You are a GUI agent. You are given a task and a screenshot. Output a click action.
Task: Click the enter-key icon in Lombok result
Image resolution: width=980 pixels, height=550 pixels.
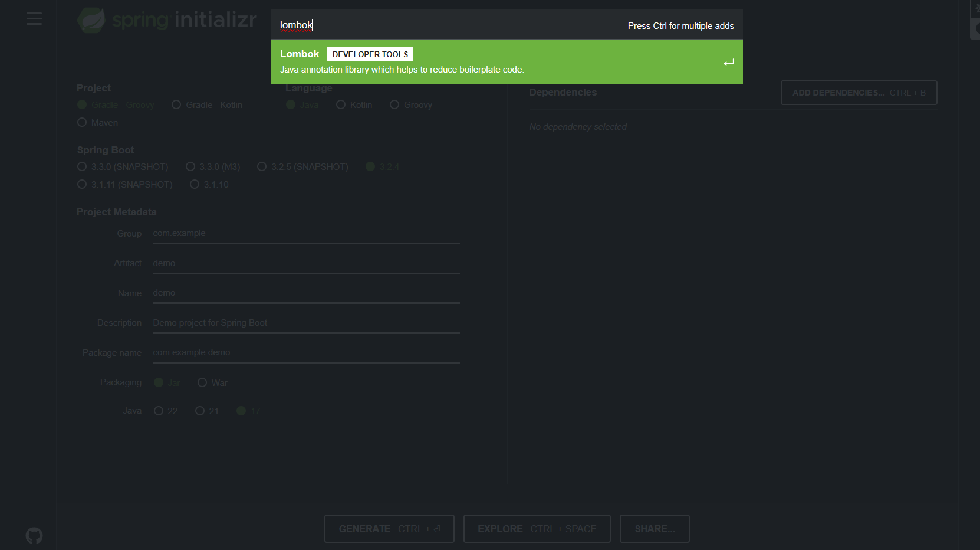click(729, 62)
